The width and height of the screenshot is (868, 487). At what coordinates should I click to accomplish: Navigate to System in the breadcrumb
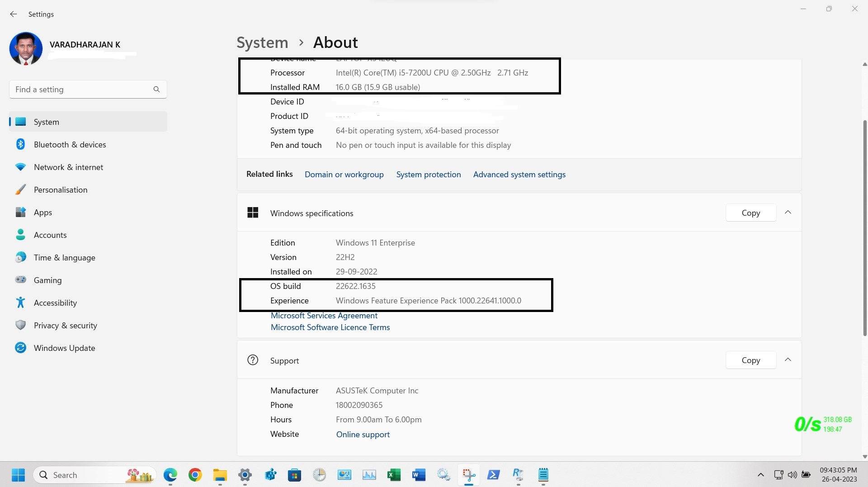(x=262, y=43)
